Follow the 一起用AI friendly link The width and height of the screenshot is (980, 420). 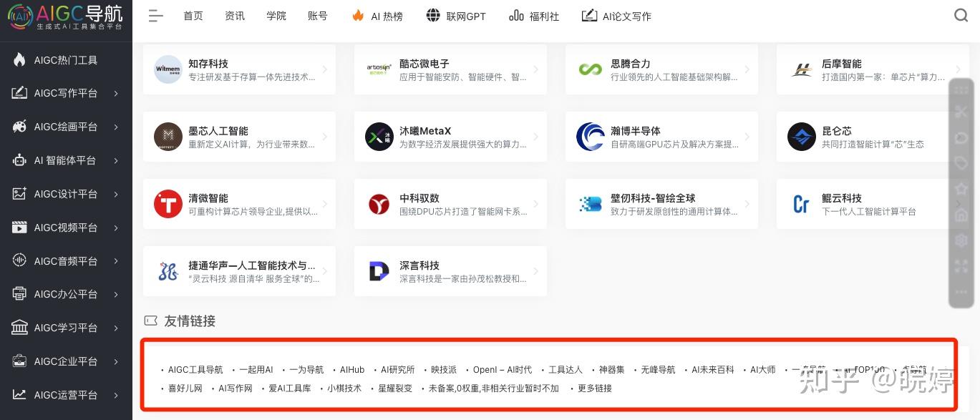click(x=256, y=370)
